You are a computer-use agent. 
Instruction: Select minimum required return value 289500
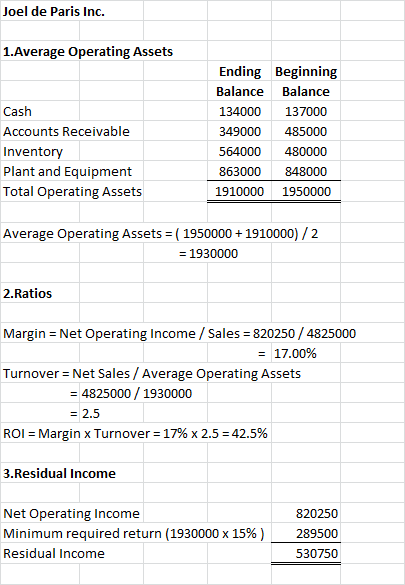tap(317, 534)
